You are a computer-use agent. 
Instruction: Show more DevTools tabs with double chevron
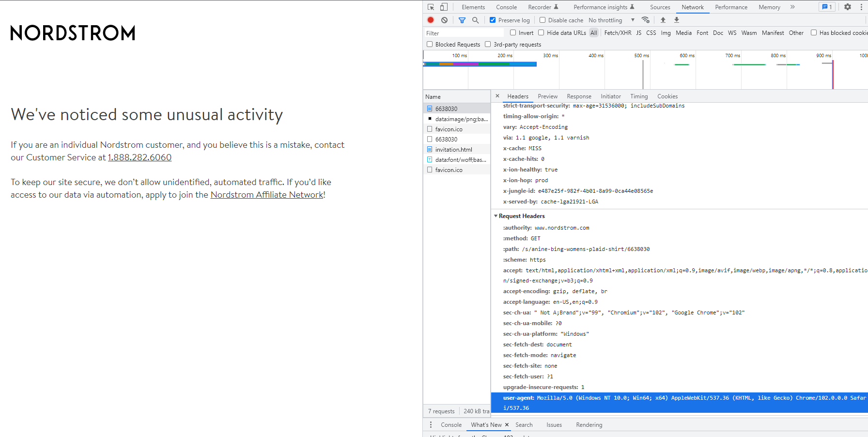792,7
